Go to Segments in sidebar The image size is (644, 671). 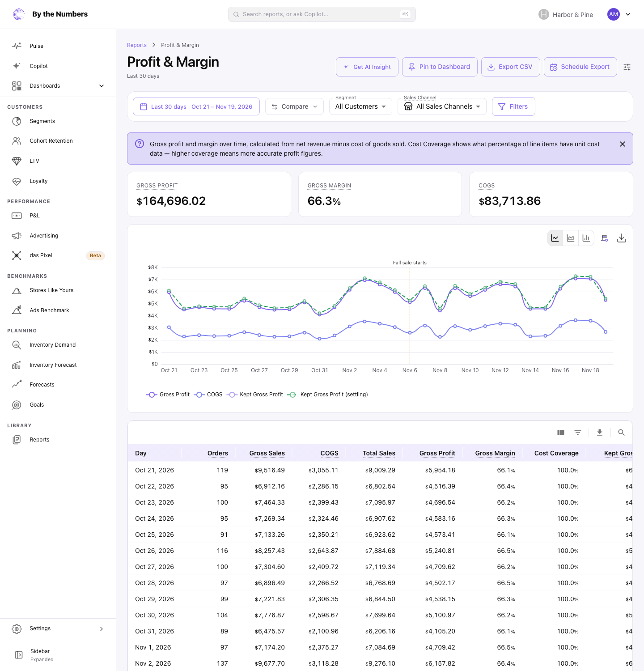58,121
